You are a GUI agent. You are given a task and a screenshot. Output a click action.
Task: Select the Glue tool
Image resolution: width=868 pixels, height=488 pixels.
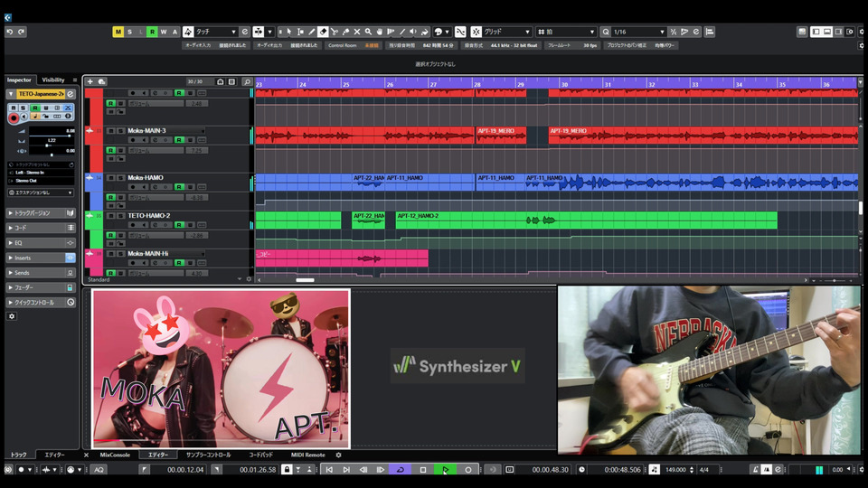coord(345,33)
